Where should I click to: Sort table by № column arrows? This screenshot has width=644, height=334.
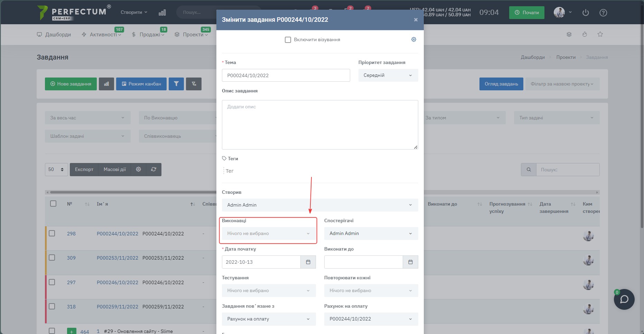click(x=87, y=204)
